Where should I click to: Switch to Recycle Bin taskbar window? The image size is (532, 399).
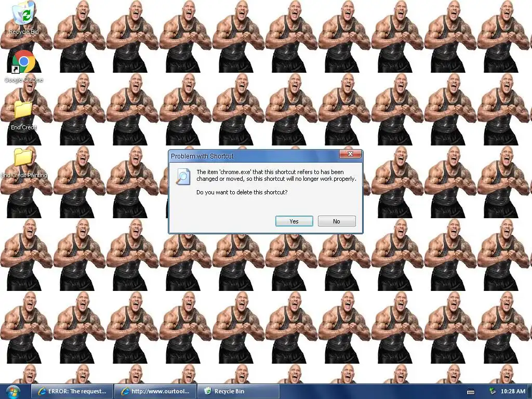pyautogui.click(x=238, y=391)
